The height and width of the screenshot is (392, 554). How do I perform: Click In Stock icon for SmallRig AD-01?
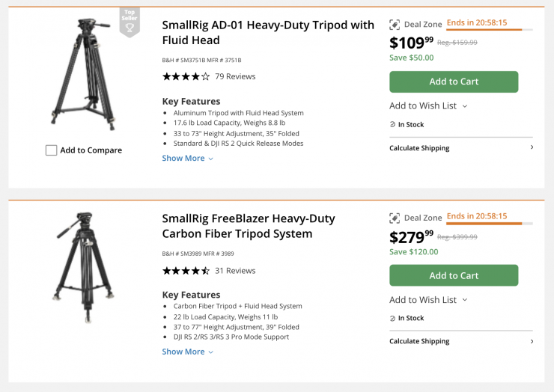pyautogui.click(x=392, y=124)
